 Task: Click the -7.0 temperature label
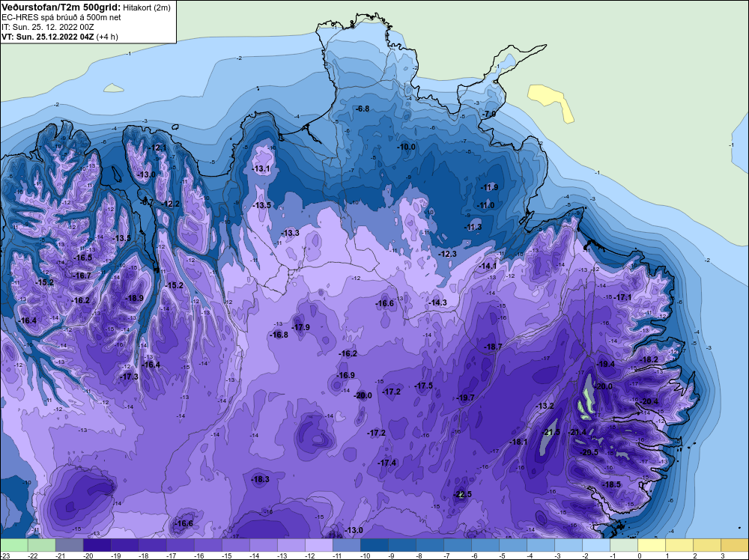point(489,114)
